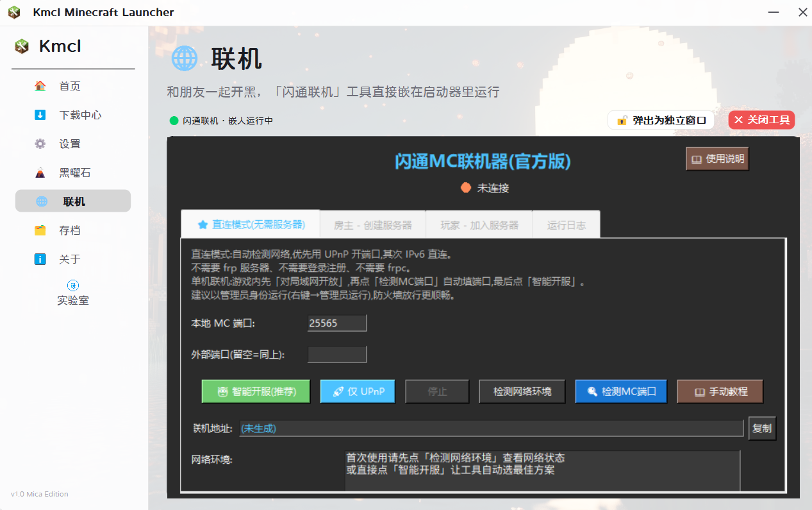Focus the 本地 MC 端口 field showing 25565

(x=337, y=323)
